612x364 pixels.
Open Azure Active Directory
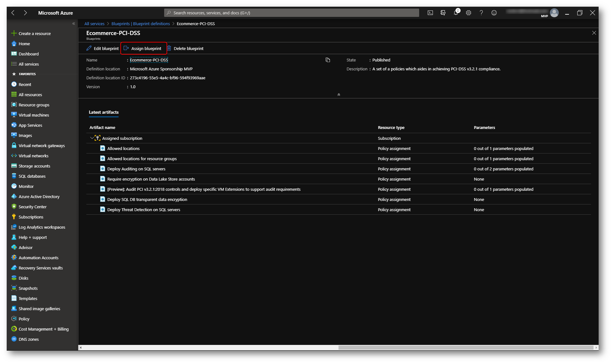pyautogui.click(x=39, y=196)
